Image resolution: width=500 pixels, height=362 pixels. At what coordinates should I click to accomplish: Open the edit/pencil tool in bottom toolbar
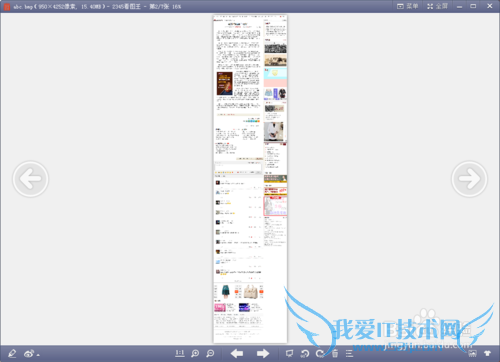(12, 353)
